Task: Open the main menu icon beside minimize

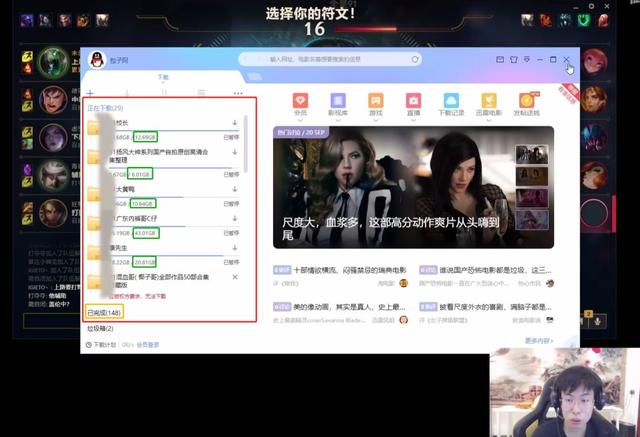Action: click(x=527, y=60)
